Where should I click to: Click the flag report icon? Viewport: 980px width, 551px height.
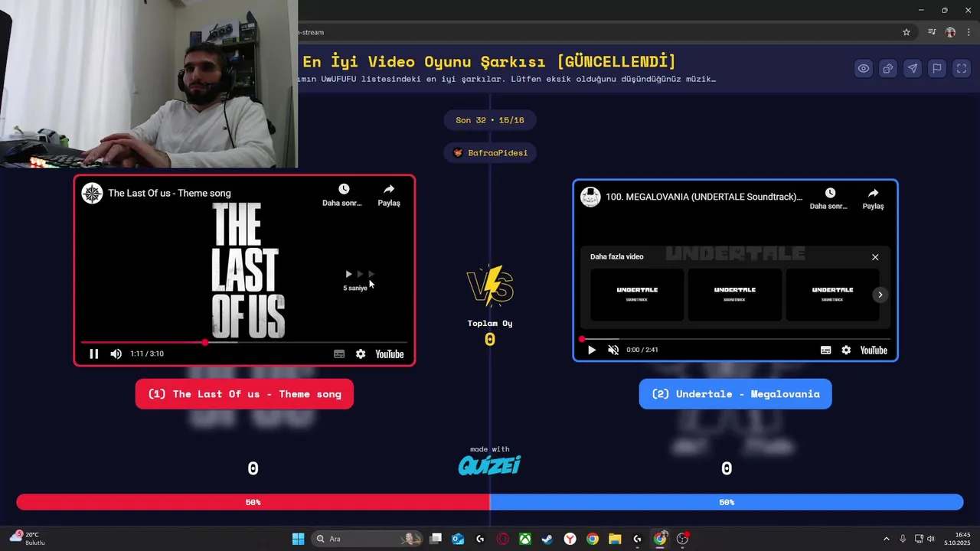point(937,68)
